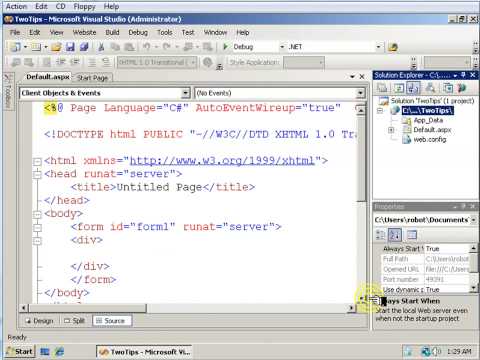Pin the Solution Explorer panel with the pushpin
Viewport: 480px width, 360px height.
click(x=463, y=75)
